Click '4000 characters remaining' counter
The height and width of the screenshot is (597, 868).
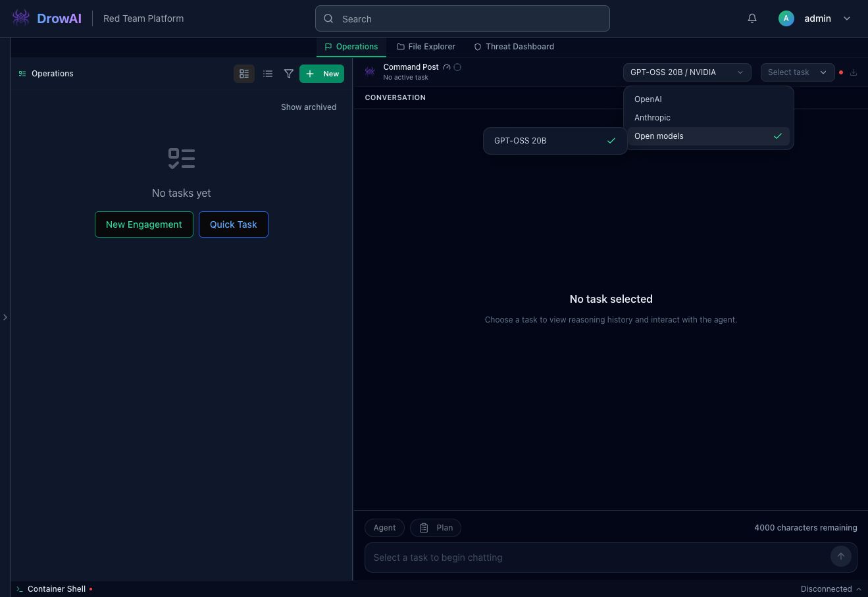point(805,528)
